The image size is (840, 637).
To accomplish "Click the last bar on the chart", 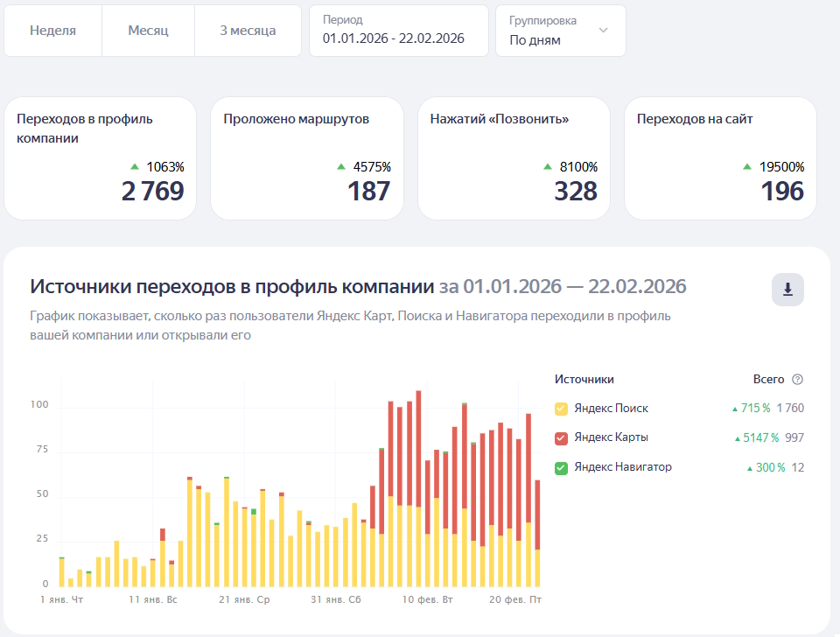I will [x=538, y=534].
